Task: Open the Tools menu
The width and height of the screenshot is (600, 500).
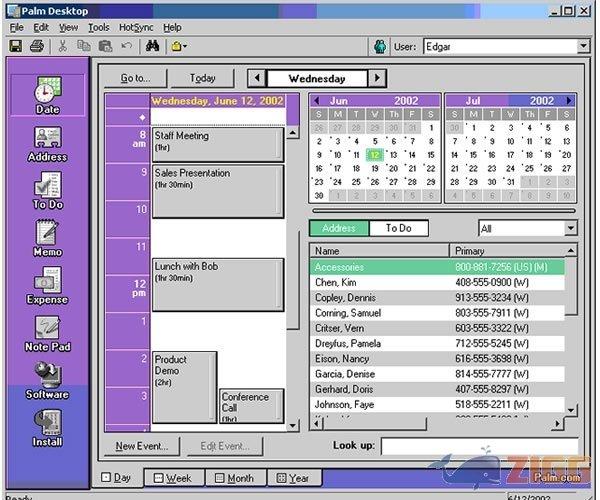Action: pos(99,28)
